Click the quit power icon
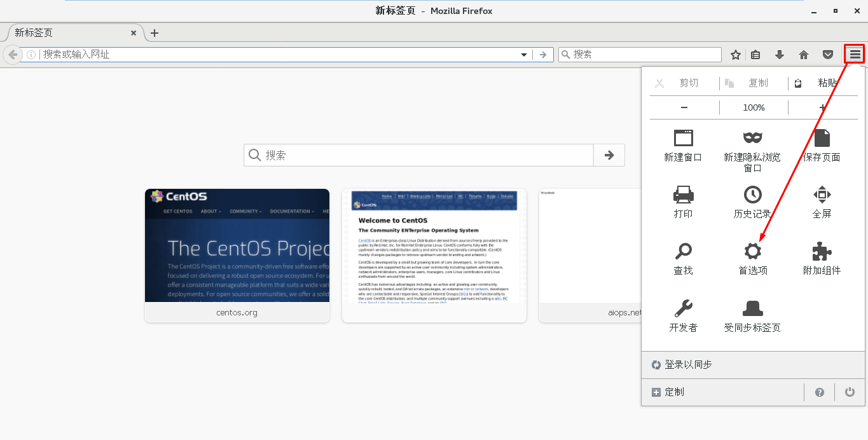Screen dimensions: 868x440 (850, 392)
